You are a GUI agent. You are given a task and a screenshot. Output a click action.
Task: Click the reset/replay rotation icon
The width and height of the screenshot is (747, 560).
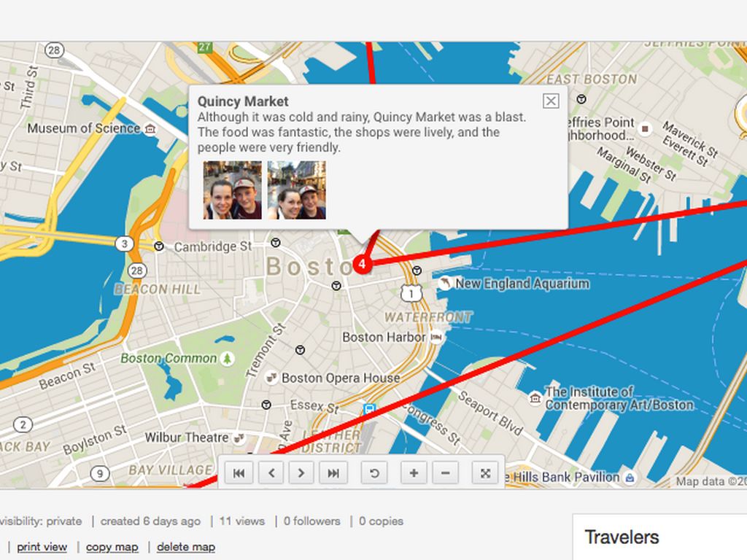point(374,472)
